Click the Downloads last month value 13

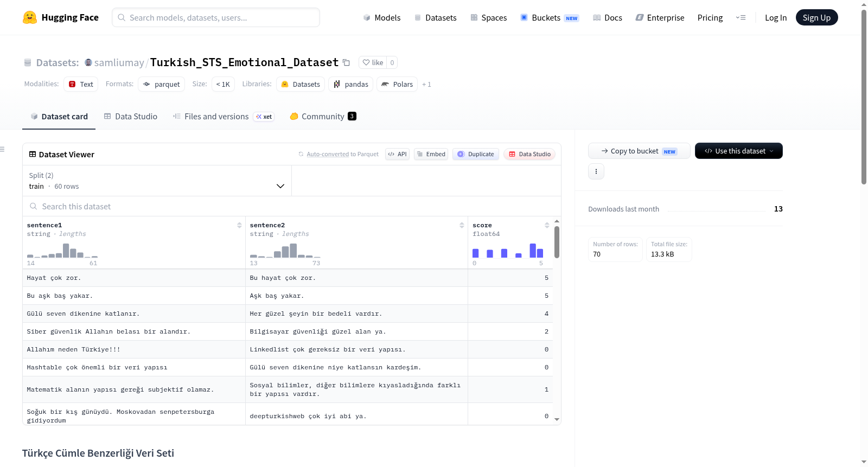(778, 209)
